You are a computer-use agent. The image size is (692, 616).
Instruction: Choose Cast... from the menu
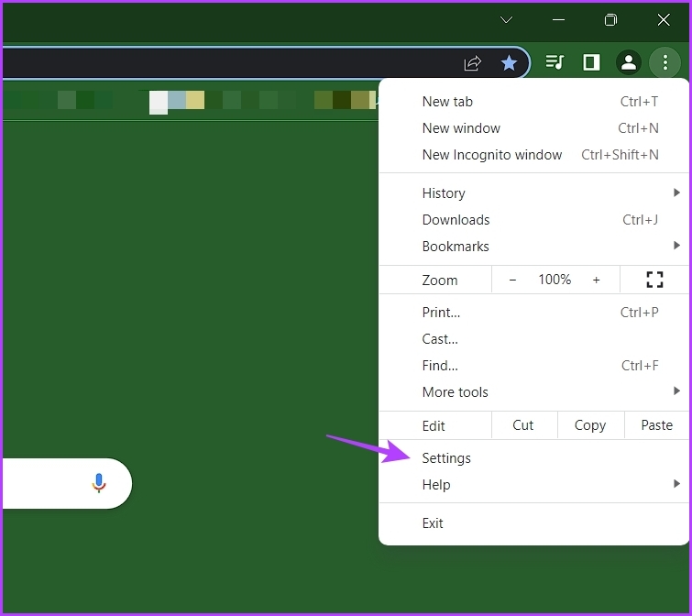click(x=533, y=338)
